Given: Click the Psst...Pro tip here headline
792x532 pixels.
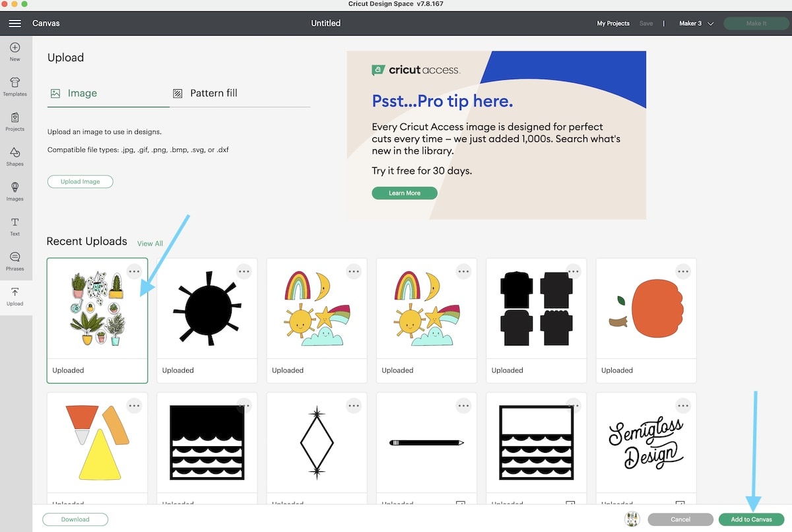Looking at the screenshot, I should point(442,101).
